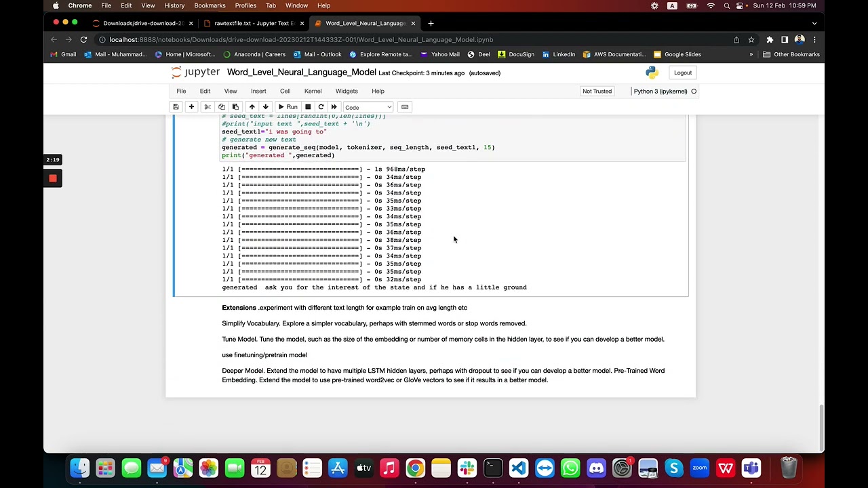Click the 'use finetuning/pretrain model' text

264,354
